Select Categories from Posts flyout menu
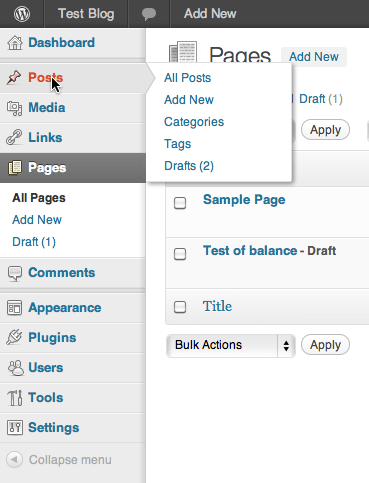This screenshot has height=483, width=369. coord(194,122)
